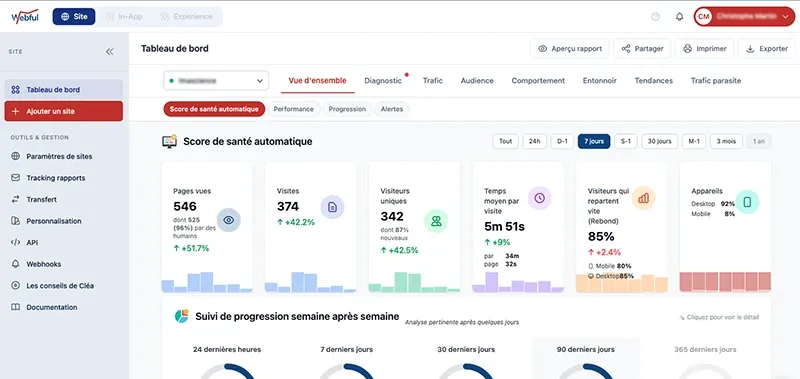Click the Visiteurs uniques people icon

436,221
